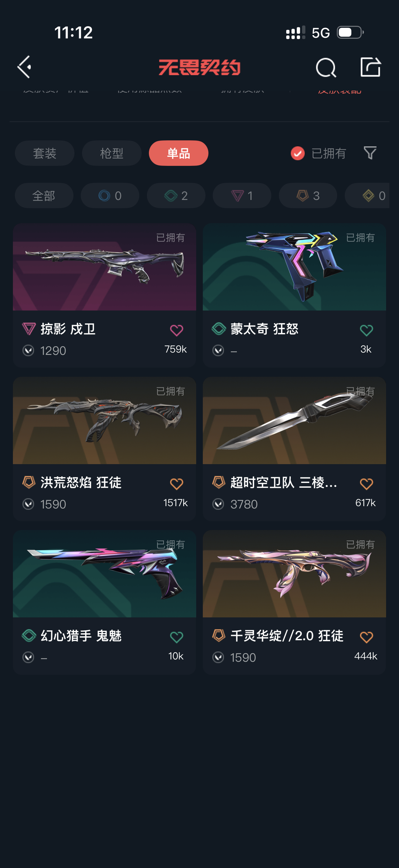Image resolution: width=399 pixels, height=868 pixels.
Task: Like the 超时空卫队 knife skin heart
Action: (366, 484)
